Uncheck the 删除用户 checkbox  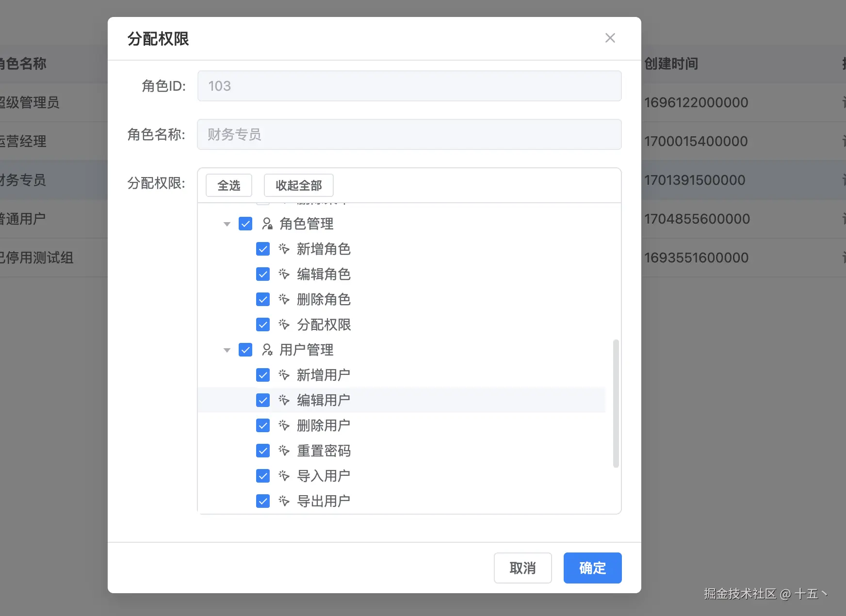point(263,425)
